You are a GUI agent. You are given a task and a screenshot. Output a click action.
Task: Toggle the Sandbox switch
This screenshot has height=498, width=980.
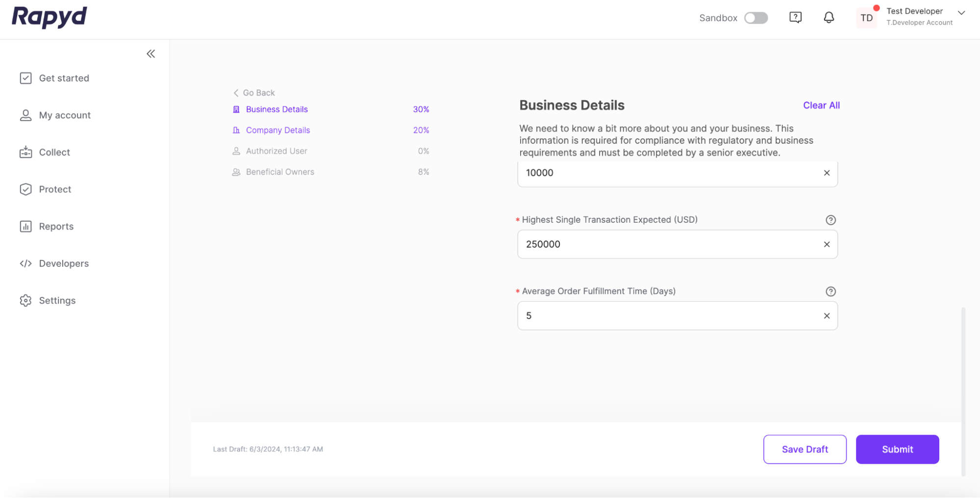pos(755,18)
